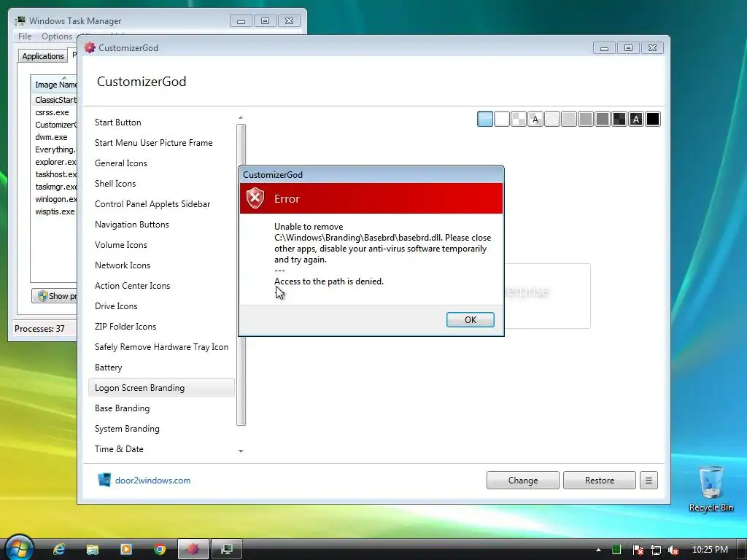Viewport: 747px width, 560px height.
Task: Select the solid black background swatch
Action: coord(653,119)
